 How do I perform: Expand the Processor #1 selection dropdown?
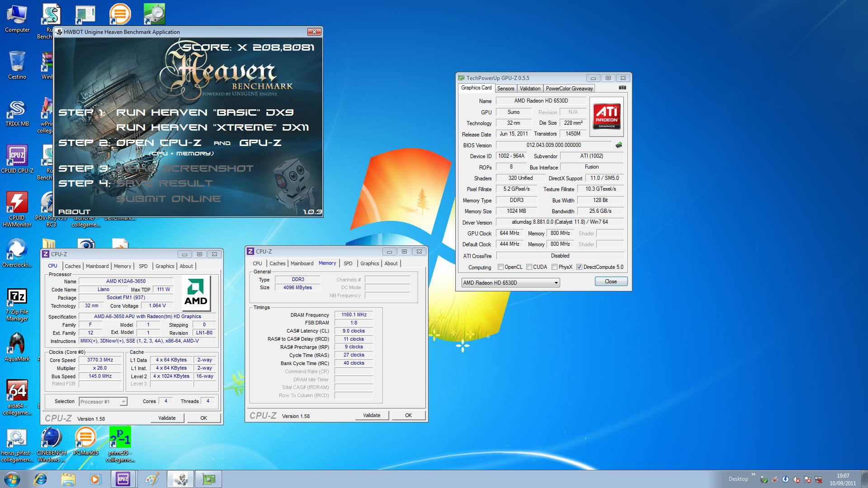click(x=123, y=402)
